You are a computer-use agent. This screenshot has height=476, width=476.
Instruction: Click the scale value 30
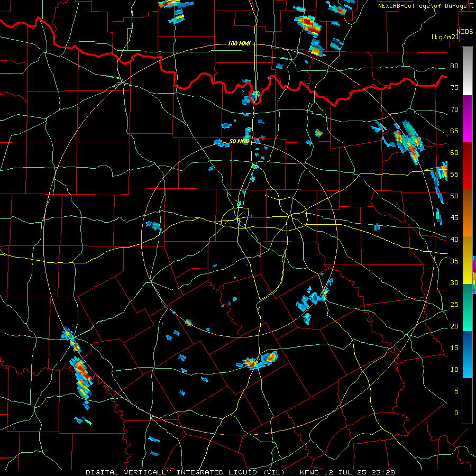pos(454,282)
